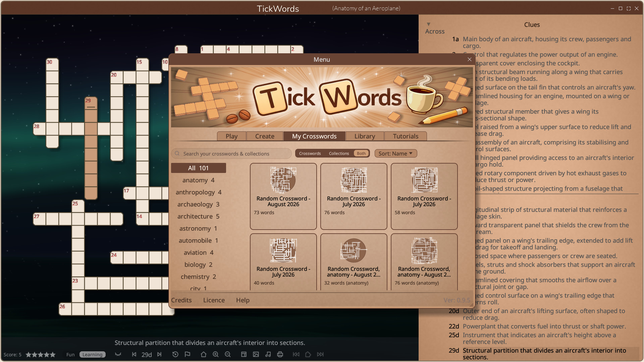
Task: Click the crossword search field
Action: 231,154
